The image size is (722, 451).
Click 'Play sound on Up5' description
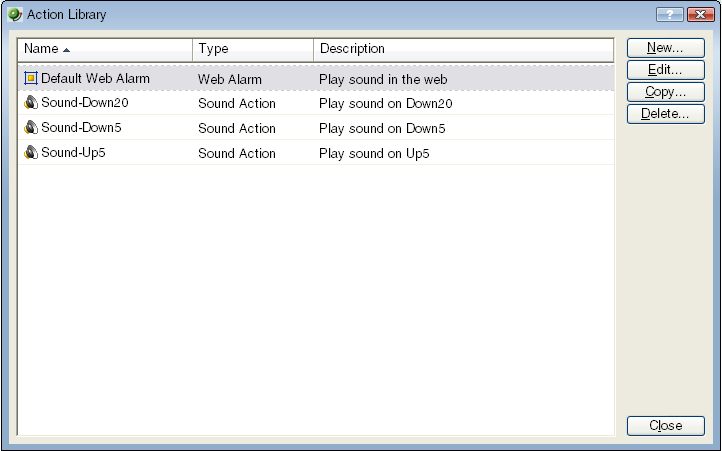pos(374,153)
